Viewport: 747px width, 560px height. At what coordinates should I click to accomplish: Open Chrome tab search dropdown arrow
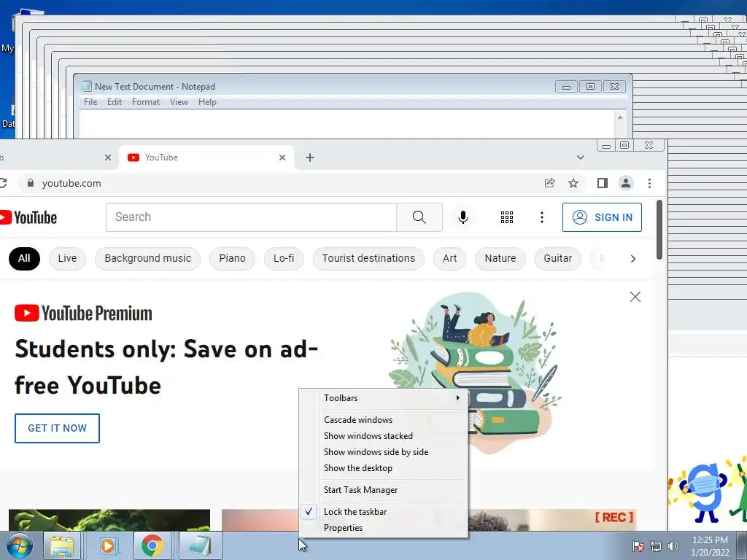tap(580, 157)
